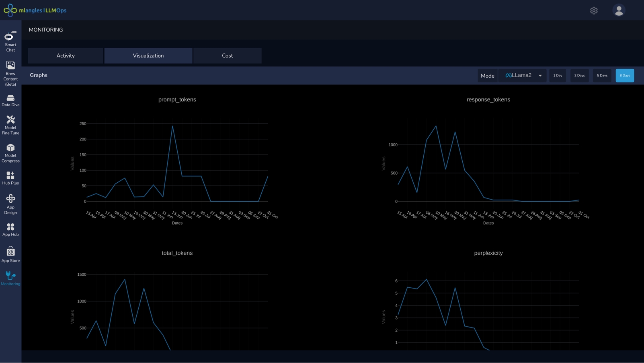Screen dimensions: 644x363
Task: Launch Model Fine Tune
Action: pos(10,124)
